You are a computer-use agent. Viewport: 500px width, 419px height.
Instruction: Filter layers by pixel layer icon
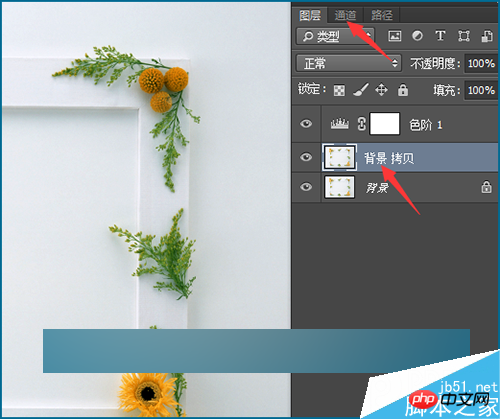tap(395, 36)
